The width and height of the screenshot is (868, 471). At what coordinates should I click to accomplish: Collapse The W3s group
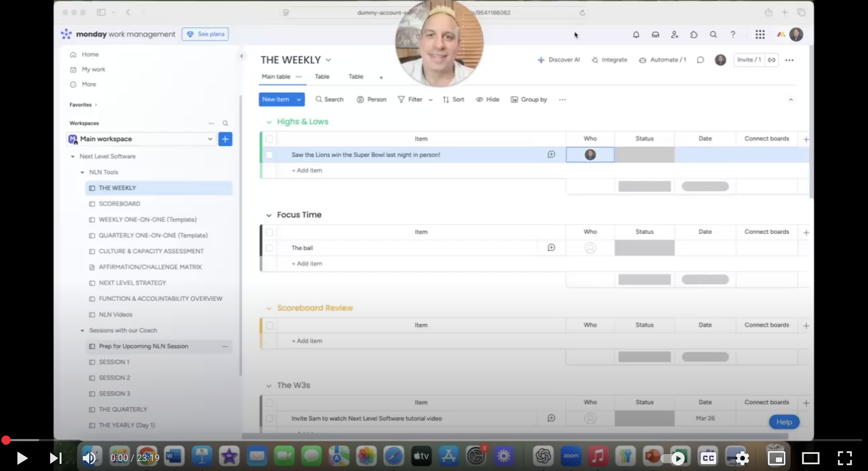pyautogui.click(x=269, y=386)
